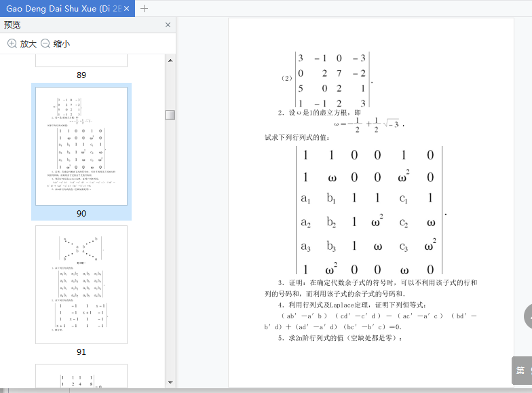Viewport: 532px width, 393px height.
Task: Click the thumbnail scrollbar down arrow
Action: 170,383
